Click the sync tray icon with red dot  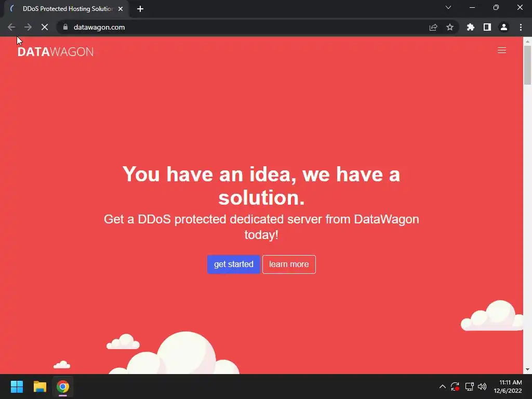tap(455, 387)
